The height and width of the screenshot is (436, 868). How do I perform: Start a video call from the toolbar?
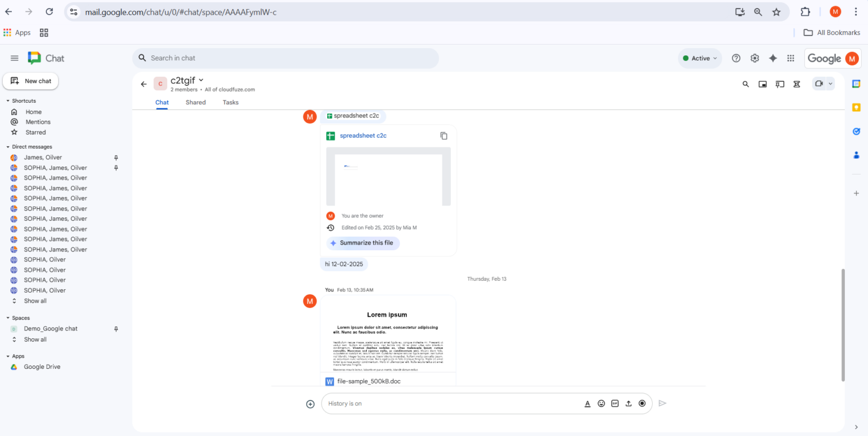(x=819, y=83)
